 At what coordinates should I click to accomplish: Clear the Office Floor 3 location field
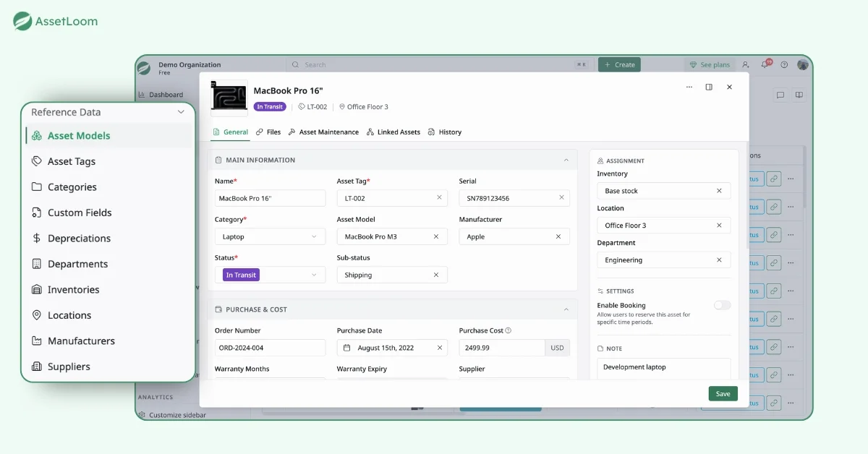point(719,226)
